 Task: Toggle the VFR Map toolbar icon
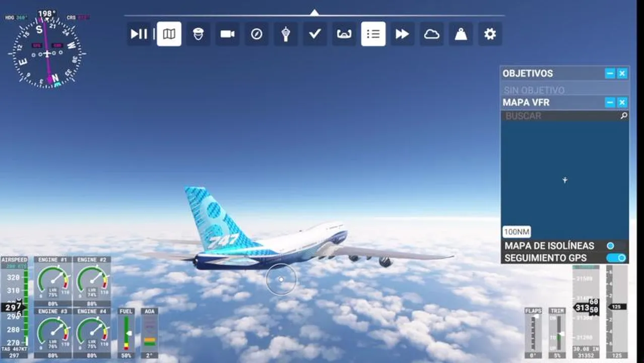click(x=169, y=34)
